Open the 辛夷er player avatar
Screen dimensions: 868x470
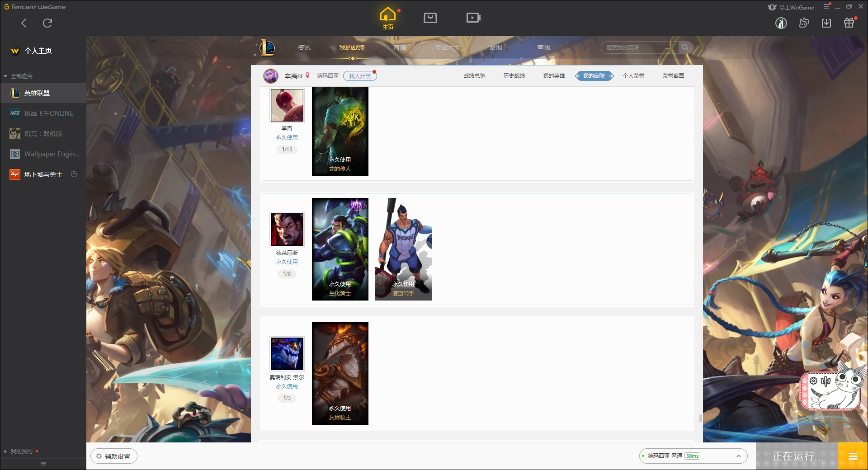[x=271, y=76]
